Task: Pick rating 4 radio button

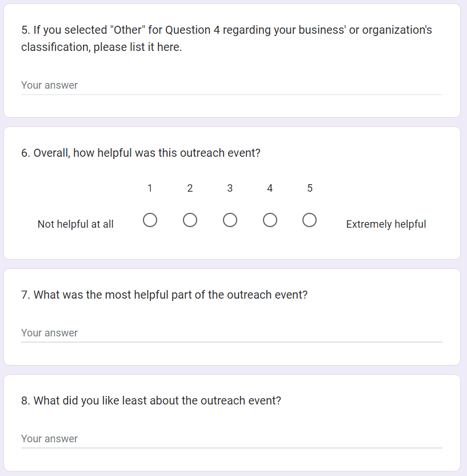Action: [270, 220]
